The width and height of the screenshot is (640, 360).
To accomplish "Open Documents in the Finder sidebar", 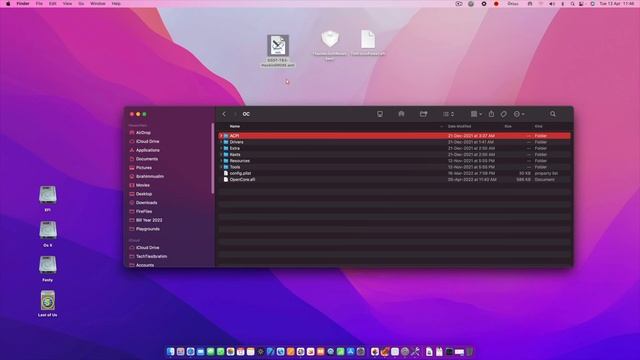I will 147,159.
